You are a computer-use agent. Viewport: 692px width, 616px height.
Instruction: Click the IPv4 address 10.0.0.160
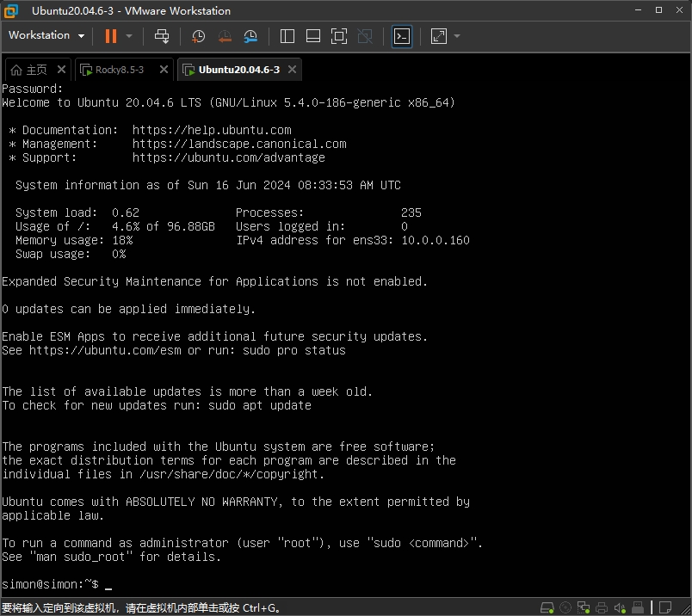[436, 240]
